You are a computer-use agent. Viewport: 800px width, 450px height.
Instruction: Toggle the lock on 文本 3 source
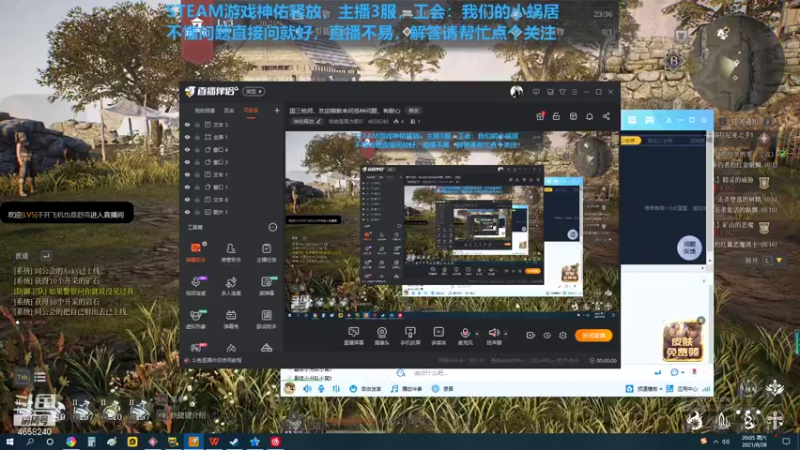pos(197,124)
